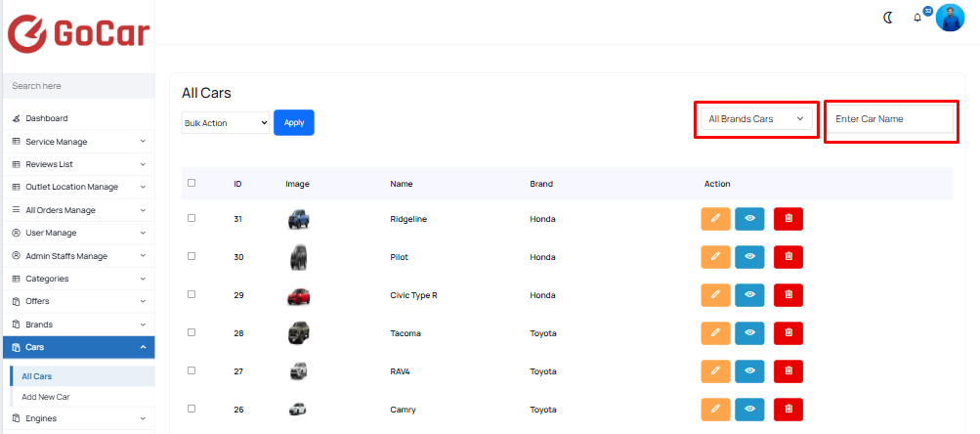Image resolution: width=980 pixels, height=434 pixels.
Task: Delete the RAV4 car entry
Action: pyautogui.click(x=788, y=371)
